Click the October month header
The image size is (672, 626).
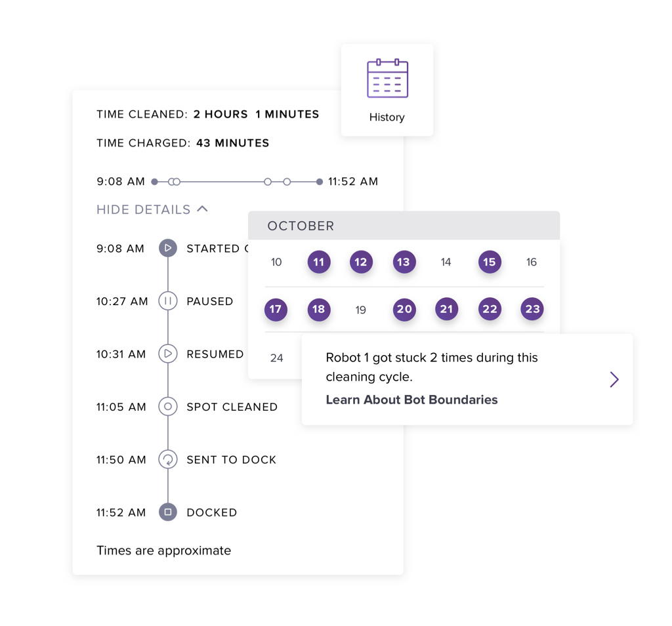(x=301, y=226)
